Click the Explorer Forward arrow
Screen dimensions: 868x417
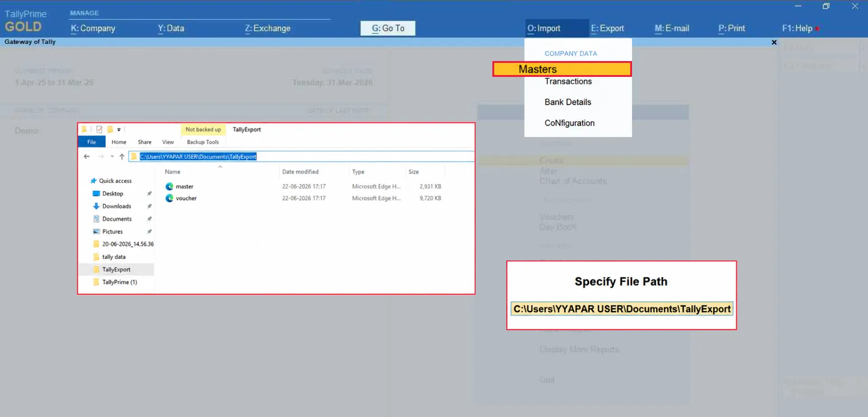point(101,156)
